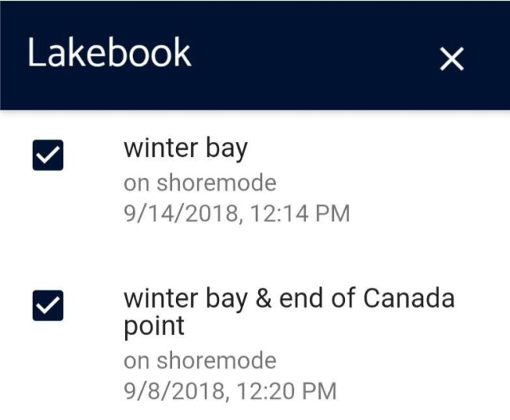Select the 9/8/2018, 12:20 PM timestamp
The image size is (510, 420).
coord(229,391)
